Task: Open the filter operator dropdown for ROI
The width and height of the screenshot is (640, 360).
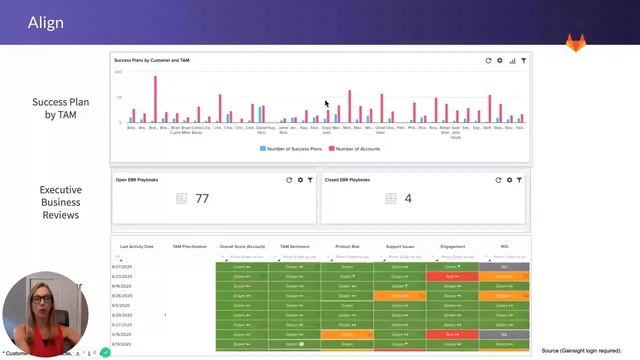Action: tap(487, 257)
